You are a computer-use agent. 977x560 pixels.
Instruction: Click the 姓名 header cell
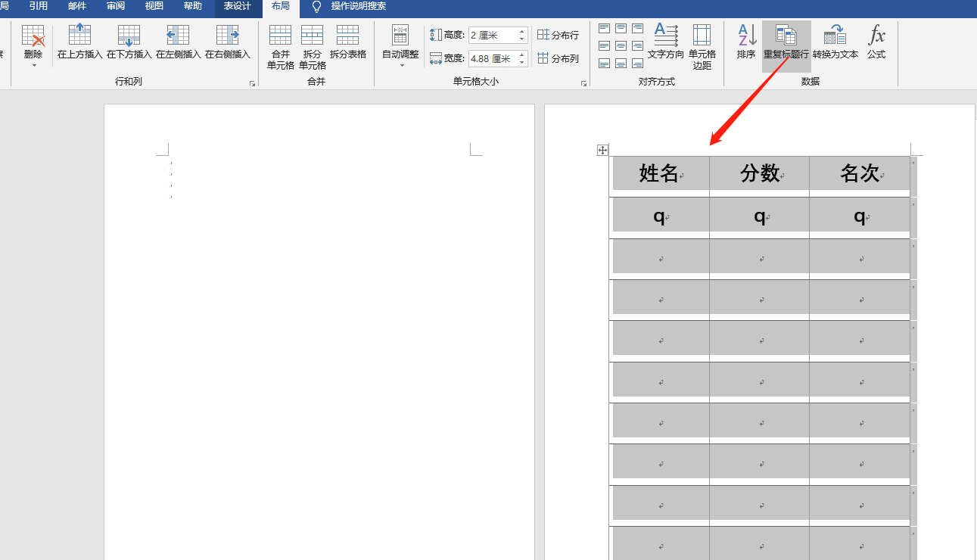pyautogui.click(x=660, y=176)
